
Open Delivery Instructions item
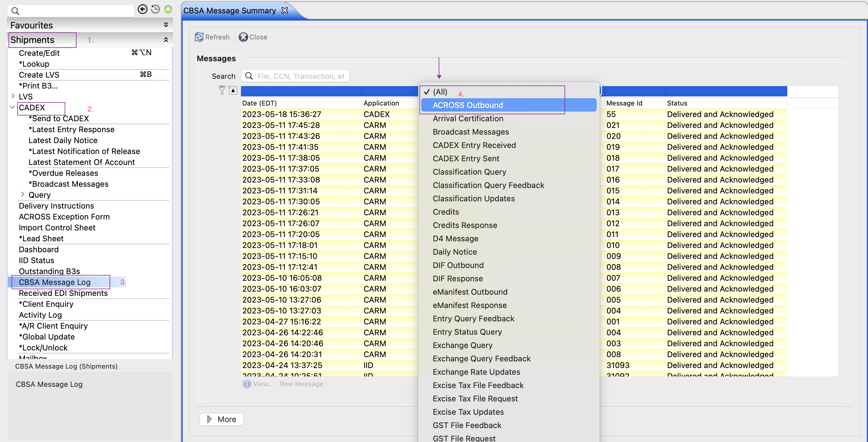(56, 206)
